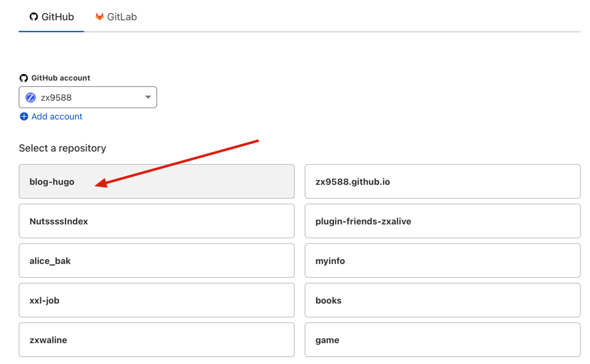Pick the books repository
This screenshot has height=364, width=590.
442,301
